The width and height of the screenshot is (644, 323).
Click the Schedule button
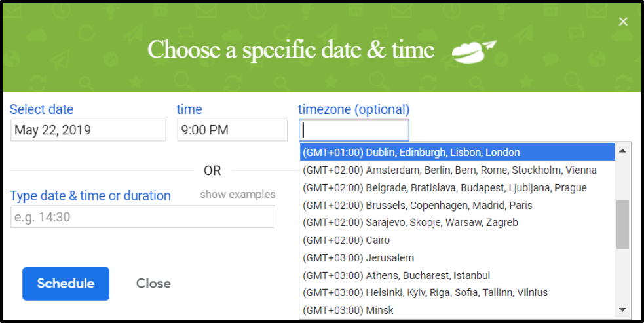coord(66,284)
